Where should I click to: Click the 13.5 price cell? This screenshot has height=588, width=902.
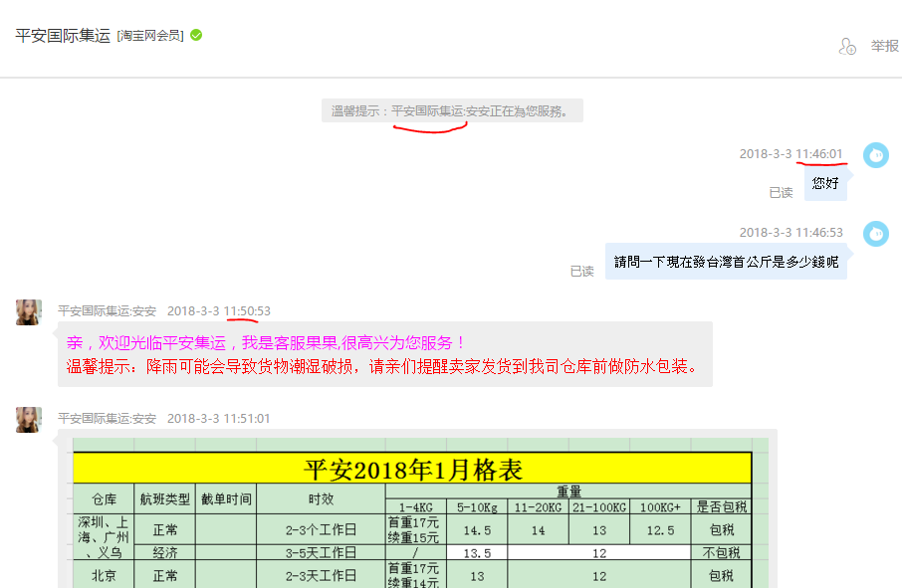click(477, 552)
